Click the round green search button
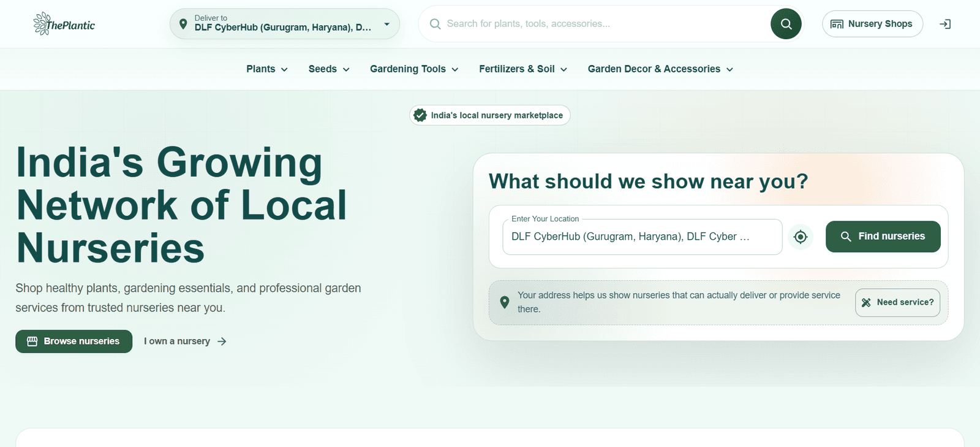 click(x=786, y=24)
